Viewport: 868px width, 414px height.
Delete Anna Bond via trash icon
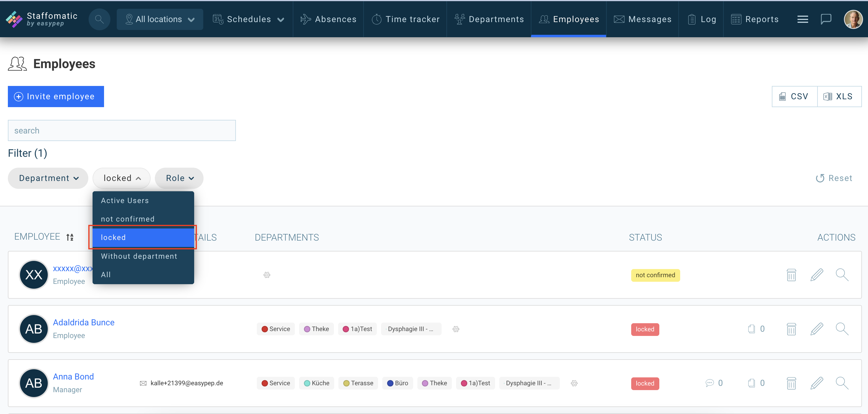pyautogui.click(x=791, y=383)
